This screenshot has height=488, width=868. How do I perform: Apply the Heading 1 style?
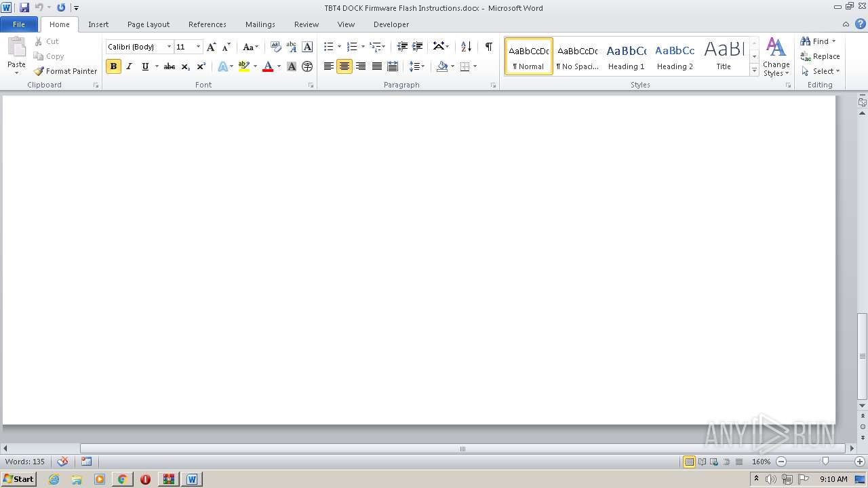(627, 56)
